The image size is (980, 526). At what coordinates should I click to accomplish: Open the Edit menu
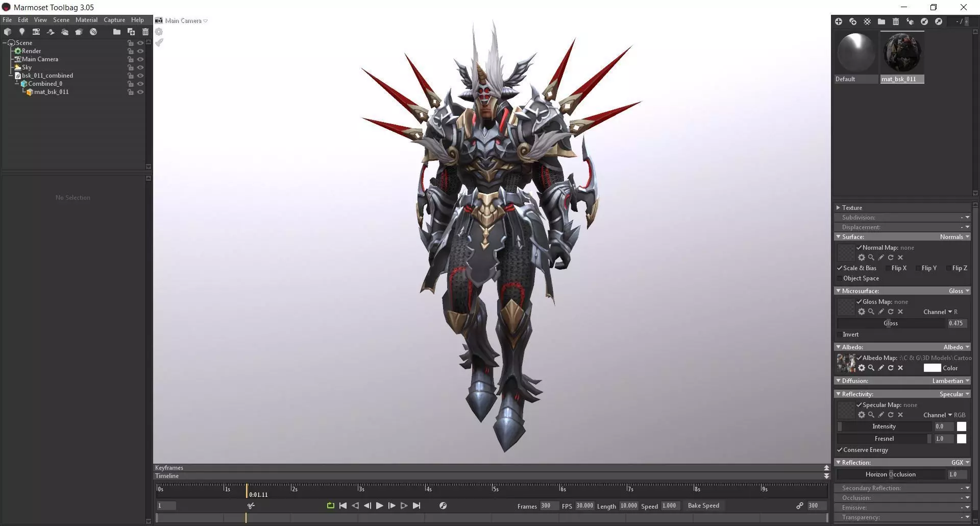click(x=23, y=20)
